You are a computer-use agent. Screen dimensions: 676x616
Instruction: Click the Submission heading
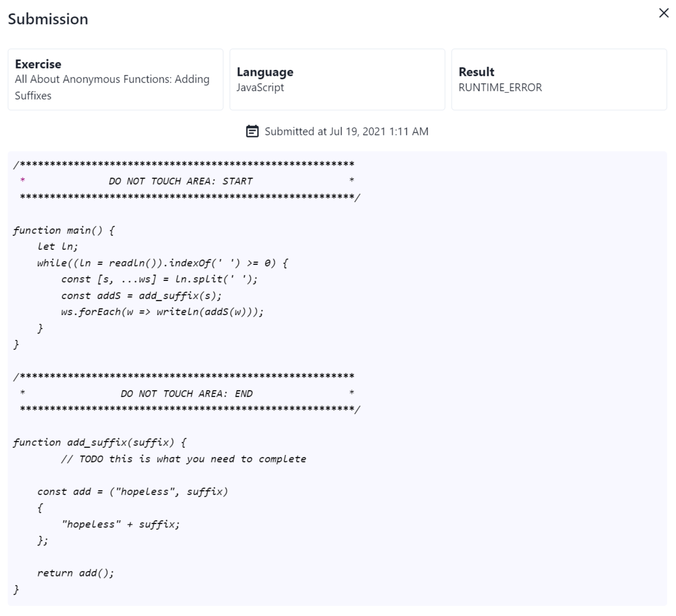48,19
